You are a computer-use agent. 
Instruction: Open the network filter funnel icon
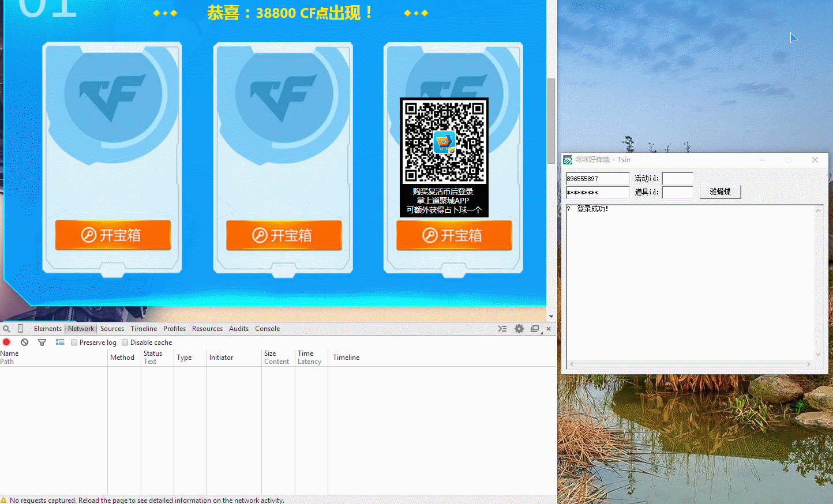(x=42, y=343)
